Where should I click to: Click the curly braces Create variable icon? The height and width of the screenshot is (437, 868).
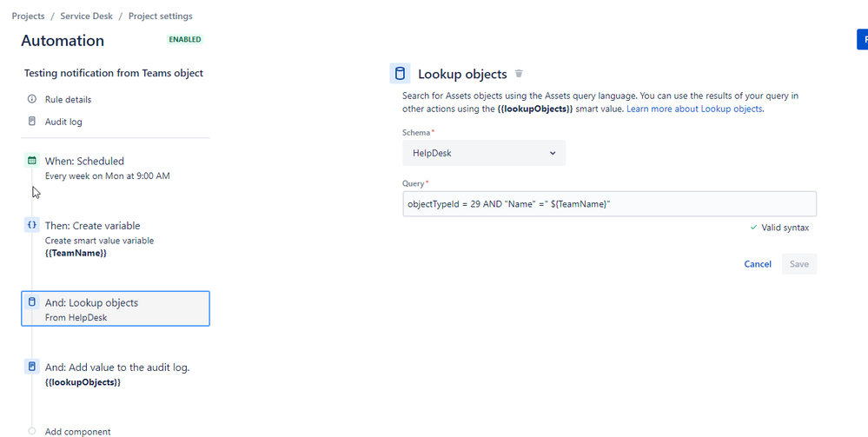(x=32, y=225)
